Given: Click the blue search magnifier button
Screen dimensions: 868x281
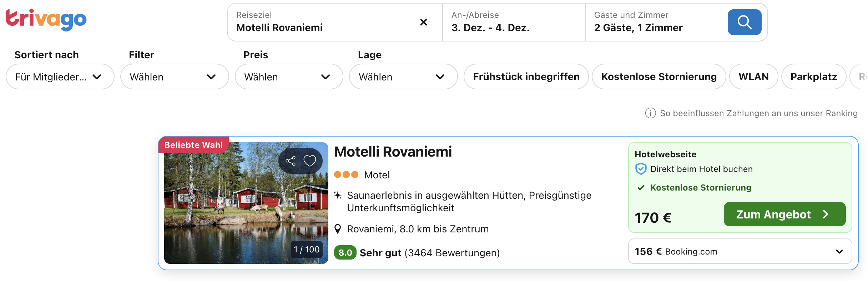Looking at the screenshot, I should (744, 22).
